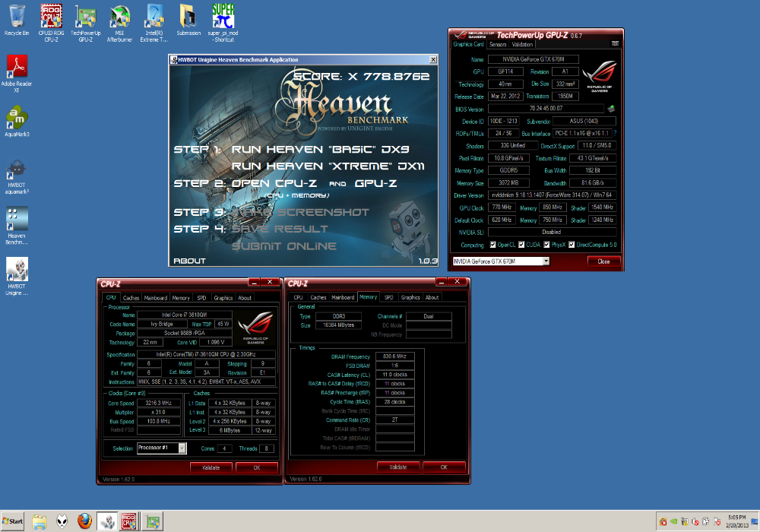Launch TechPowerUp GPU-Z desktop shortcut
The image size is (760, 532).
coord(85,23)
